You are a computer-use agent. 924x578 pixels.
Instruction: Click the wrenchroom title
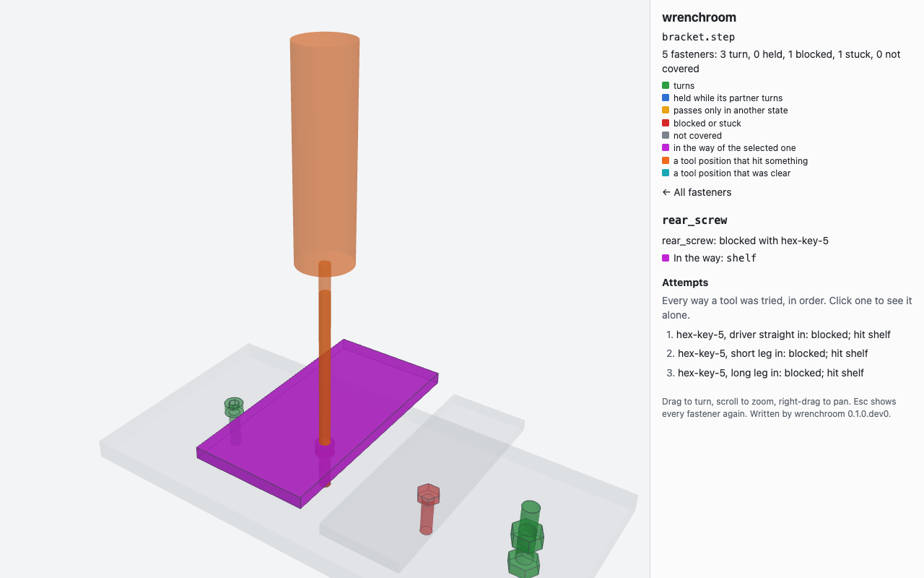tap(699, 17)
